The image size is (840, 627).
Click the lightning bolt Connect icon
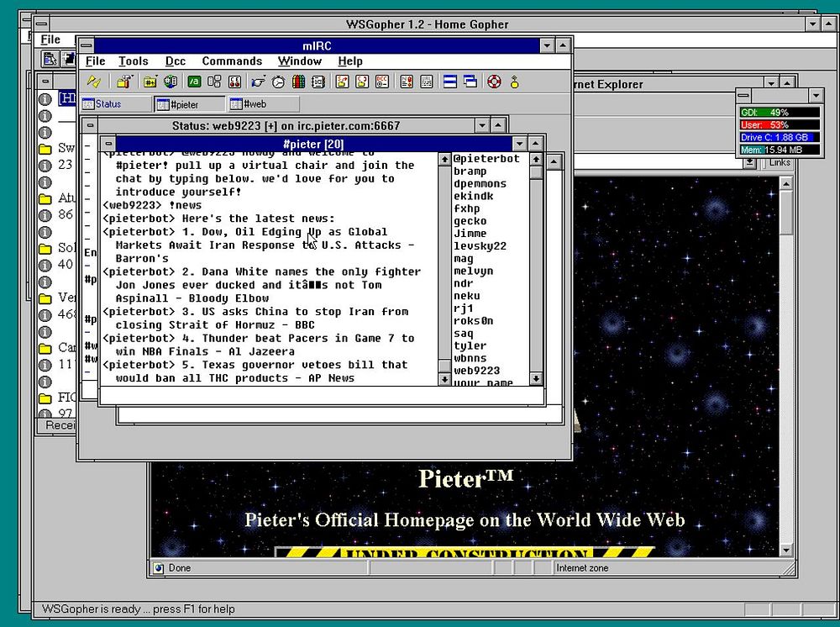coord(94,82)
